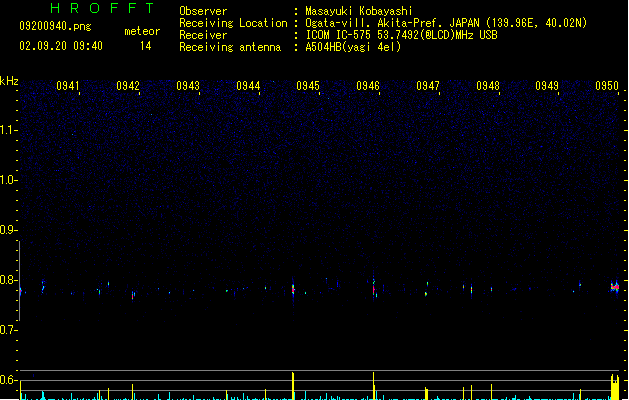Image resolution: width=629 pixels, height=400 pixels.
Task: Click the tall yellow intensity spike at 0946
Action: point(374,386)
